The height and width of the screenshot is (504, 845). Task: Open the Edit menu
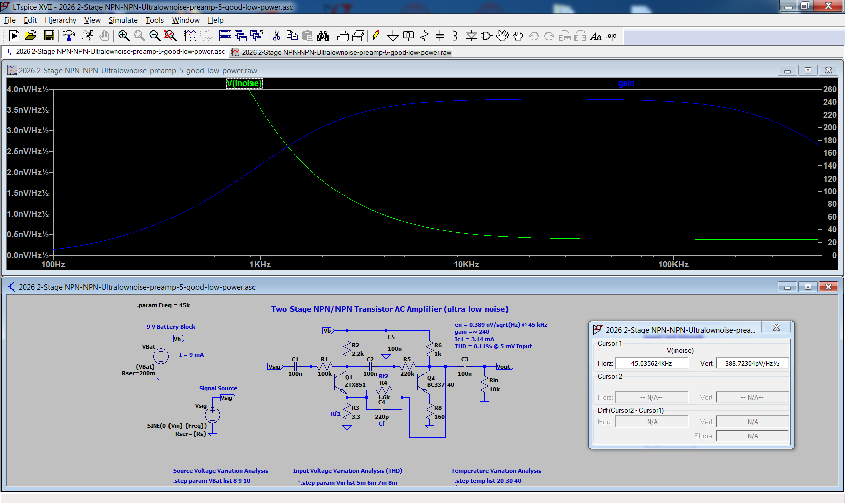point(30,20)
